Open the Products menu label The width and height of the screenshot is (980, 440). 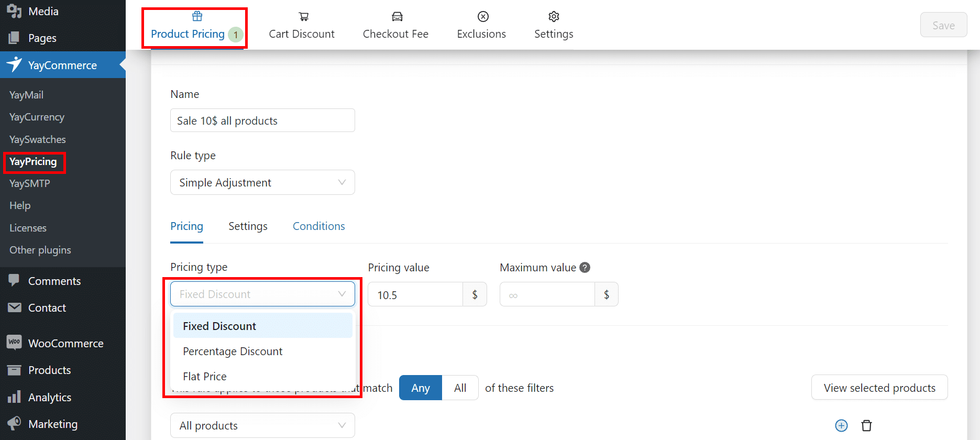[50, 370]
